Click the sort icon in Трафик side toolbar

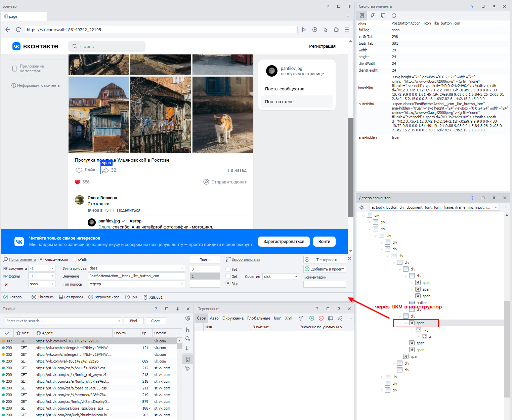click(188, 348)
